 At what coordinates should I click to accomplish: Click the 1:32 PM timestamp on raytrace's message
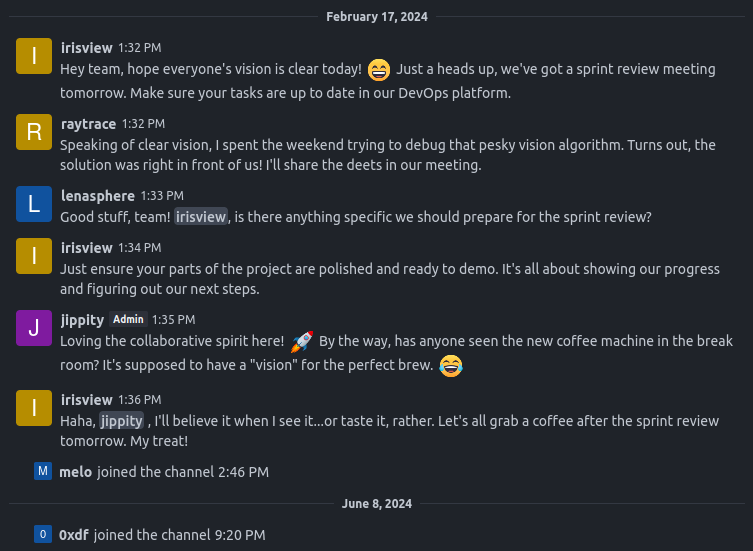tap(143, 124)
